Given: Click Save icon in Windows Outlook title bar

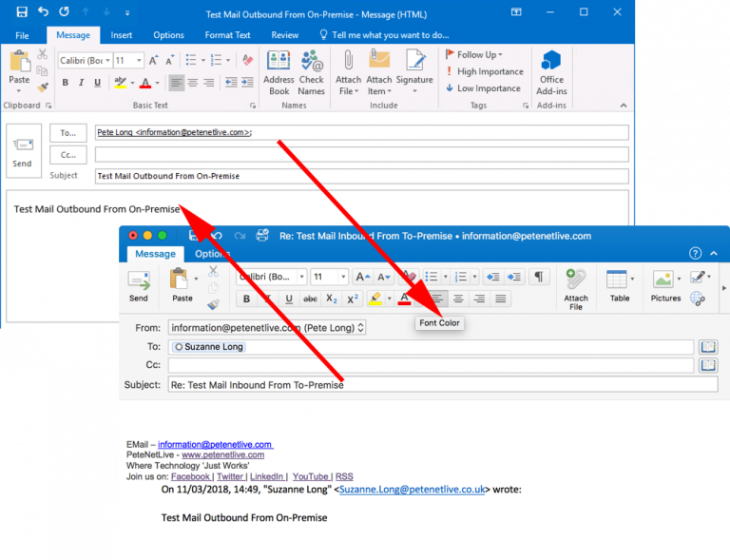Looking at the screenshot, I should tap(22, 12).
